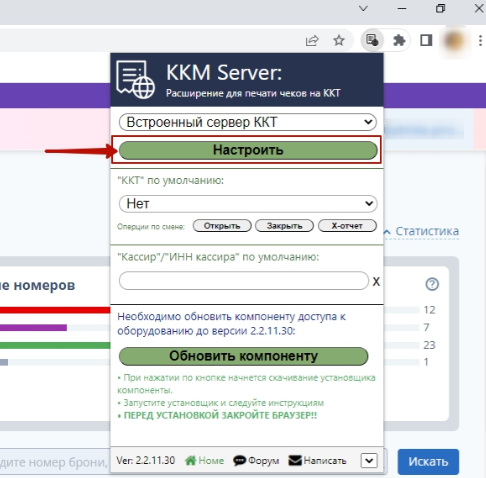Click version text 'Ver: 2.2.11.30'

[145, 461]
